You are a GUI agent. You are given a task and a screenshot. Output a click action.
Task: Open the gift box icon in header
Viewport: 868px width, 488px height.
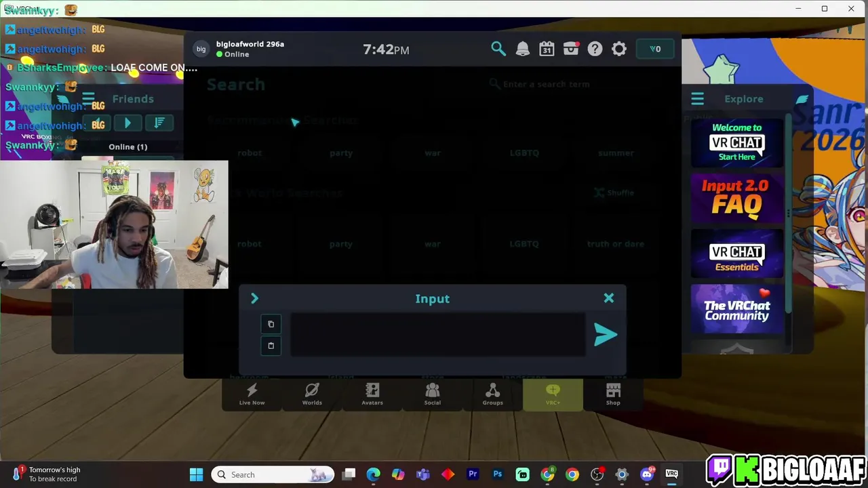(571, 49)
